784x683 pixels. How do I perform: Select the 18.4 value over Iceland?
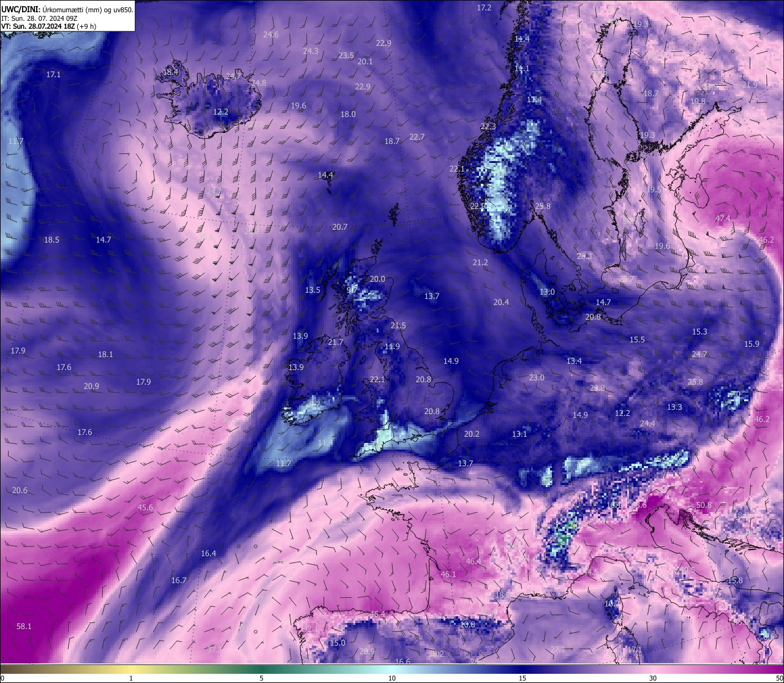tap(170, 72)
